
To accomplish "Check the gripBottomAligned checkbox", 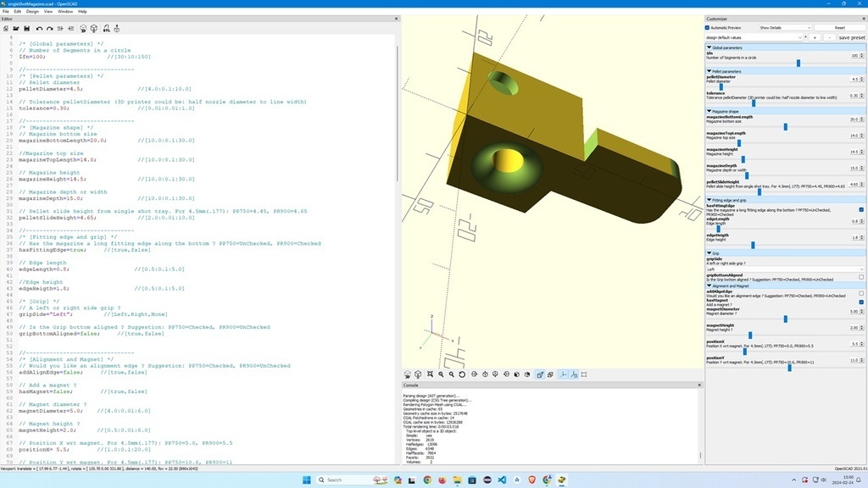I will click(861, 277).
